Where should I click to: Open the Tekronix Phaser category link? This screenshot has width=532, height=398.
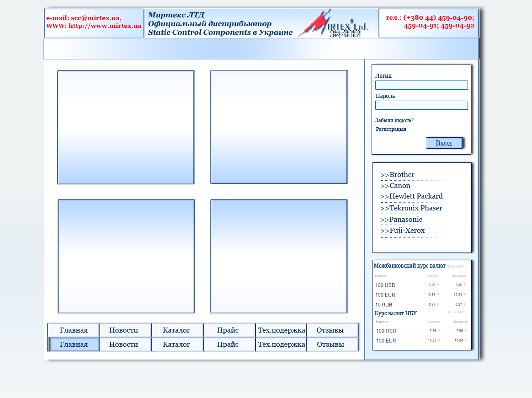click(x=411, y=208)
